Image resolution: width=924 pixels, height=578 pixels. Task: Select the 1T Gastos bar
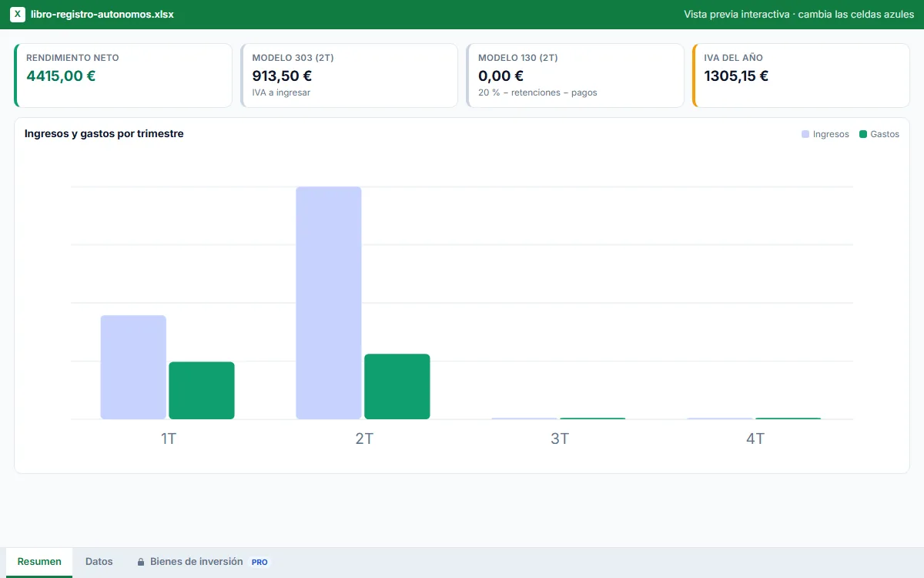tap(202, 390)
